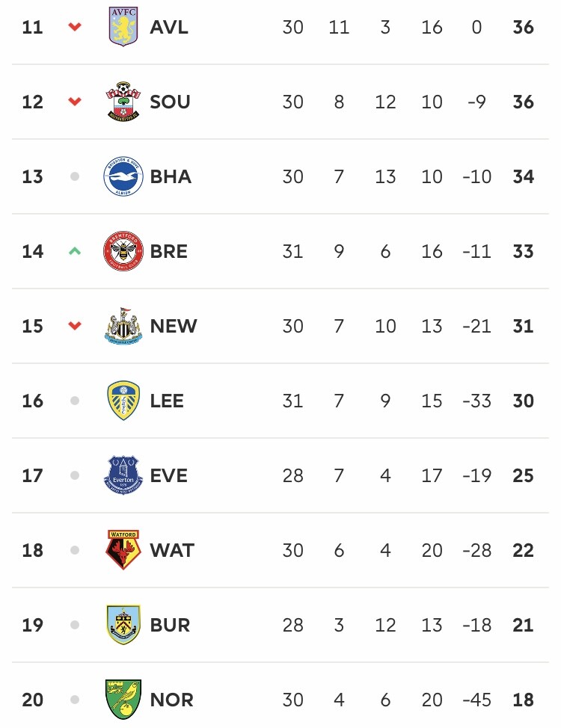The width and height of the screenshot is (561, 728).
Task: Click the green up arrow beside BRE
Action: [x=75, y=251]
